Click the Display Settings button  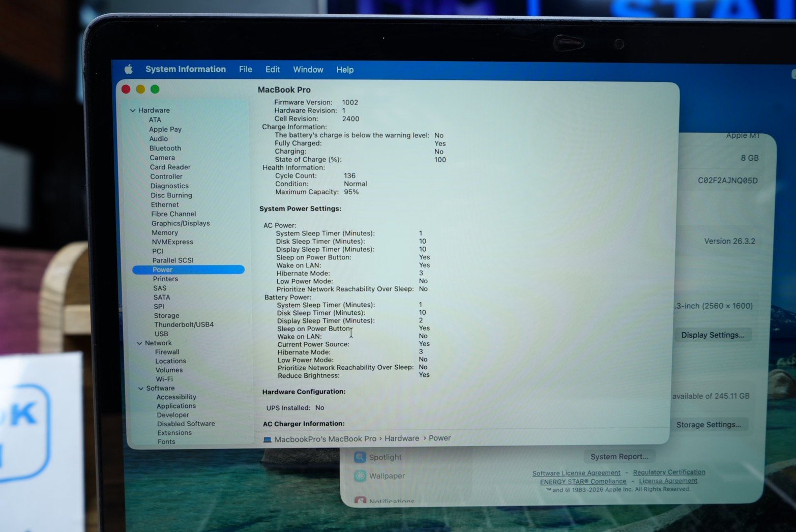click(x=712, y=335)
